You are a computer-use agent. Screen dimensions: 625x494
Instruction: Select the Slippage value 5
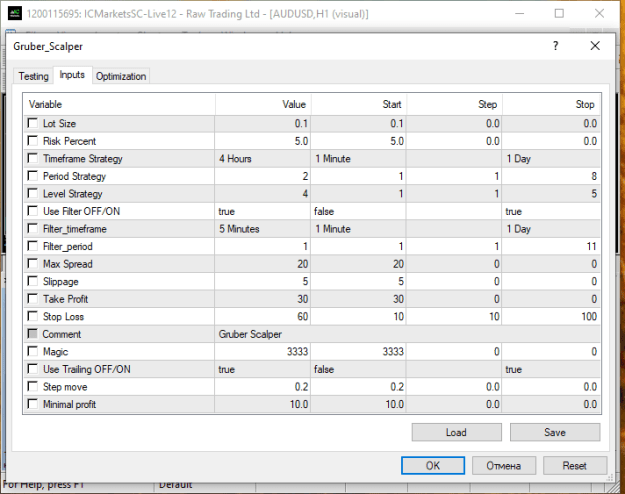pos(263,281)
